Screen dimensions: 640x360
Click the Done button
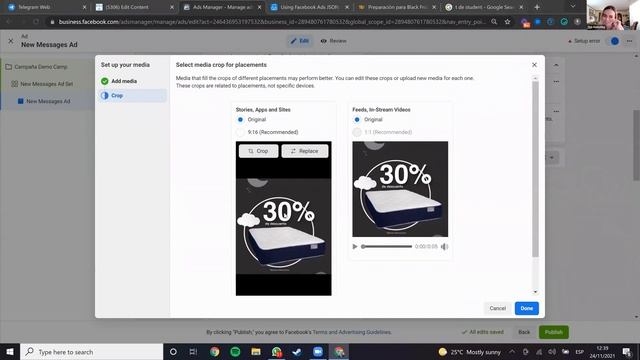tap(527, 308)
